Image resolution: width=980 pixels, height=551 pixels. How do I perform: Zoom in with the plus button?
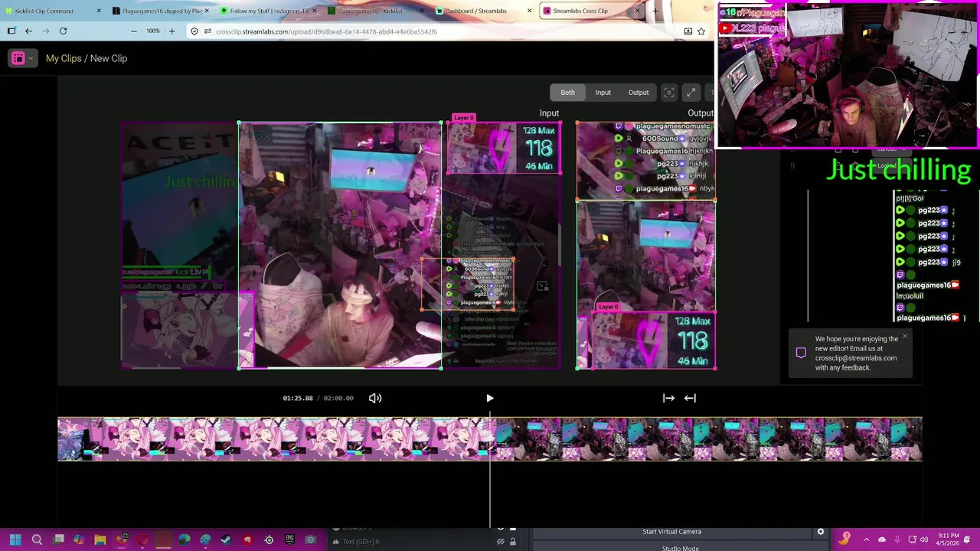pyautogui.click(x=171, y=31)
